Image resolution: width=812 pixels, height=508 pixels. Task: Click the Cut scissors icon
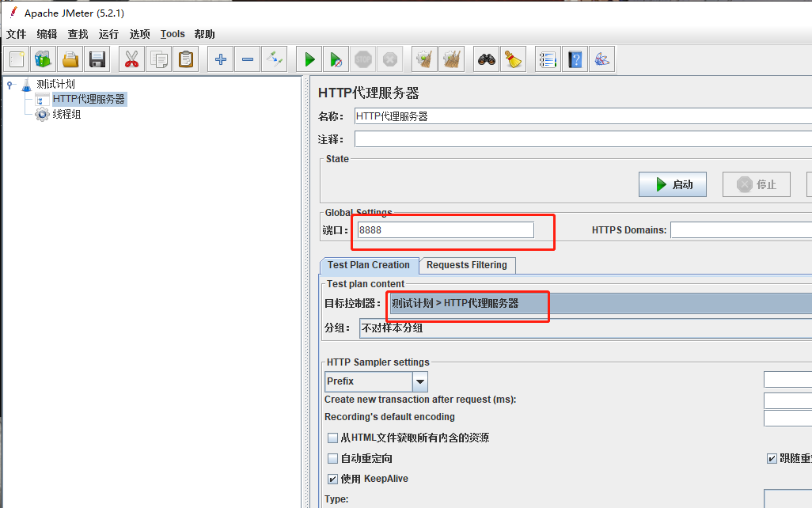pyautogui.click(x=131, y=59)
